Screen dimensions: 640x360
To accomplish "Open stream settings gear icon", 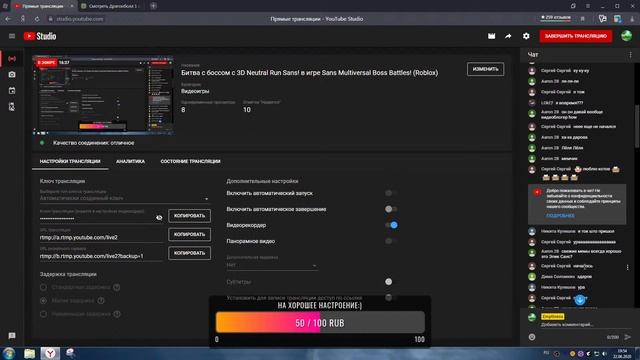I will click(x=526, y=36).
